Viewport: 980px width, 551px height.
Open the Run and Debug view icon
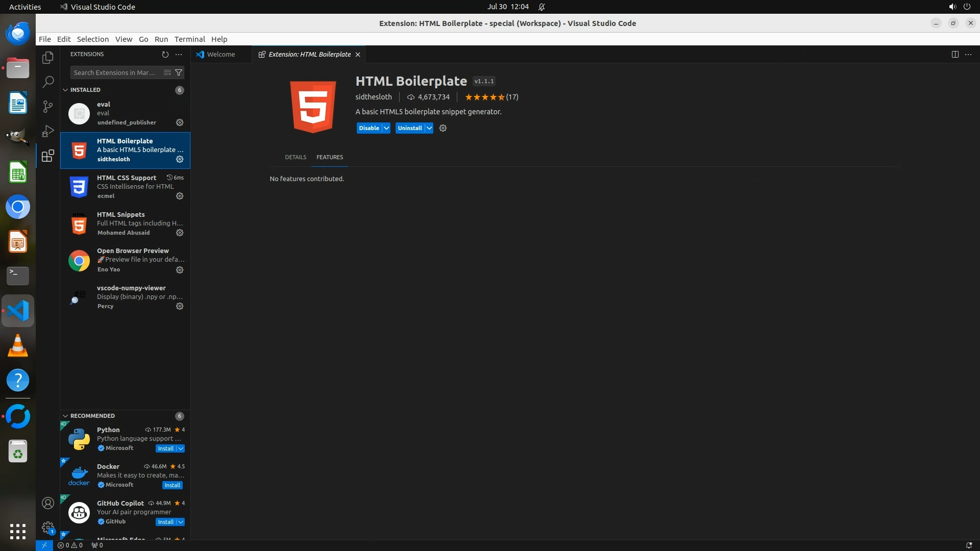point(48,131)
